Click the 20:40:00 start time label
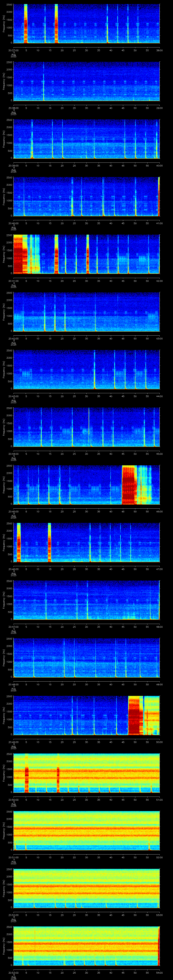173x980 pixels. (13, 223)
